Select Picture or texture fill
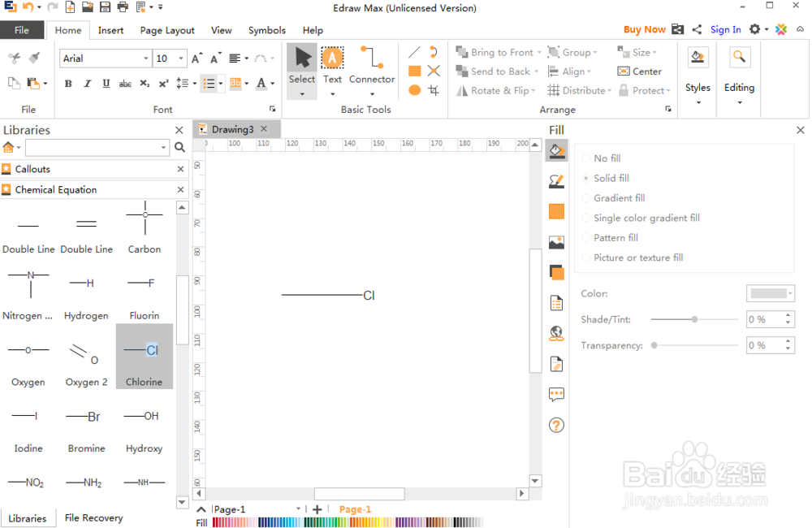The height and width of the screenshot is (528, 812). click(x=633, y=258)
